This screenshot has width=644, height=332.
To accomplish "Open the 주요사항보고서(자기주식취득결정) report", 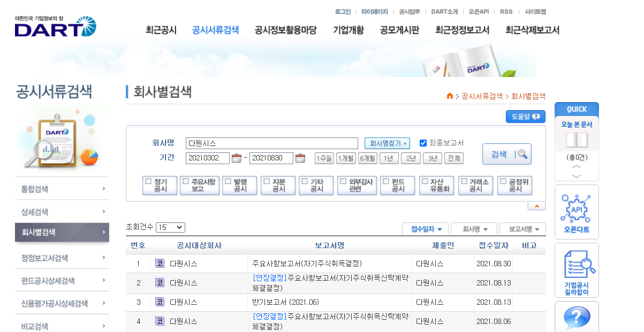I will coord(307,264).
